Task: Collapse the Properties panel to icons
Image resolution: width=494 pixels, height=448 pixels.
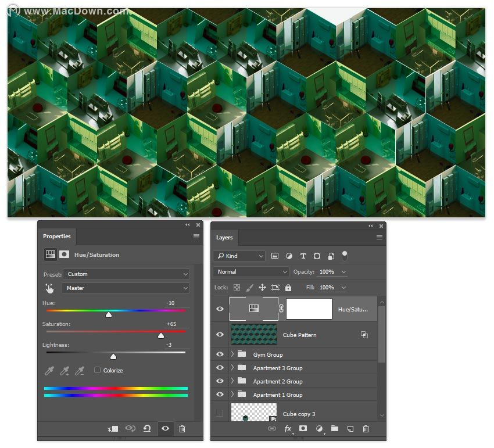Action: pos(188,225)
